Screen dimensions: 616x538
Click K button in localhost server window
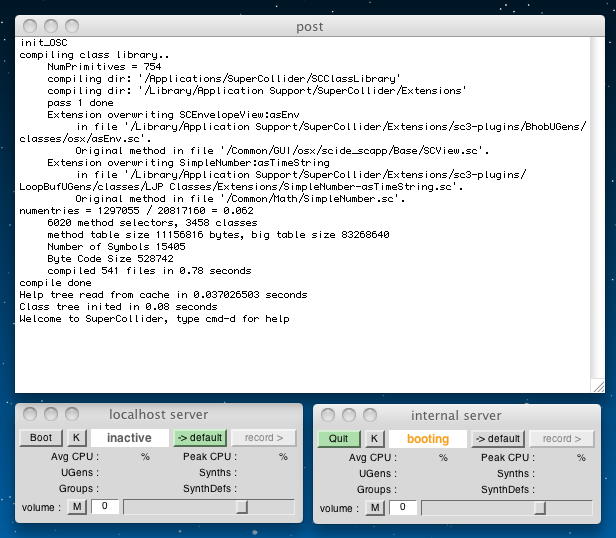click(77, 438)
